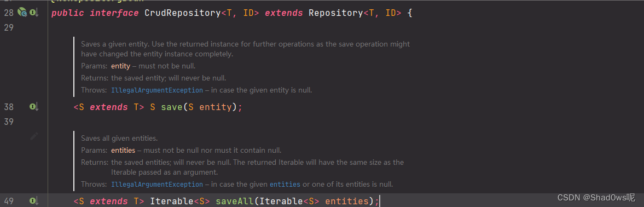Click line number 39 in the gutter

[9, 122]
